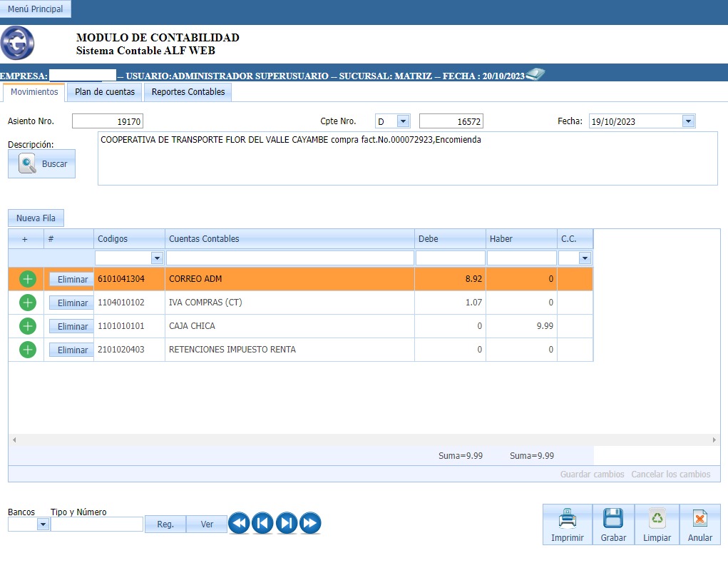Open the Codigos filter dropdown
This screenshot has width=728, height=573.
pyautogui.click(x=157, y=258)
